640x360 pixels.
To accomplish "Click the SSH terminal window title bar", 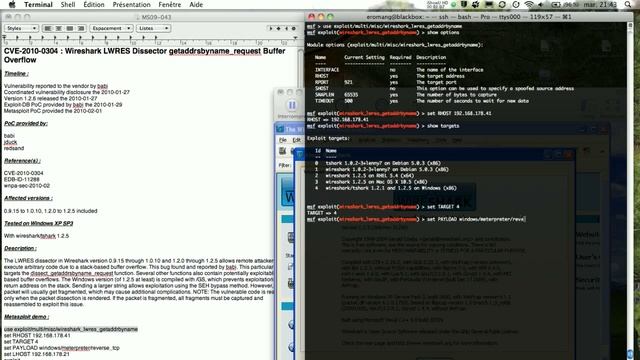I will [469, 17].
